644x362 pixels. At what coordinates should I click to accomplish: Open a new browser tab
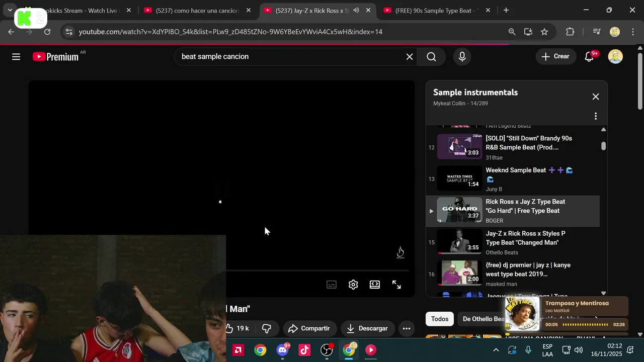506,10
